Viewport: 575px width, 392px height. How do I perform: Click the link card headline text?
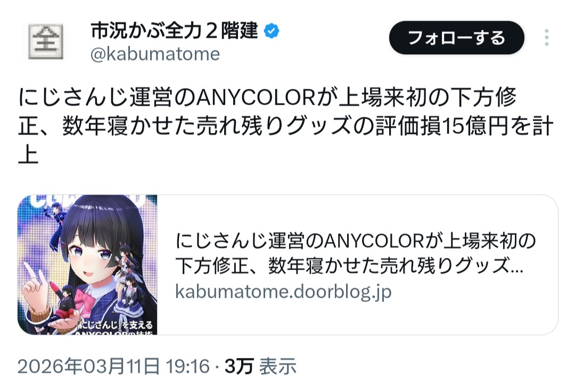tap(356, 253)
